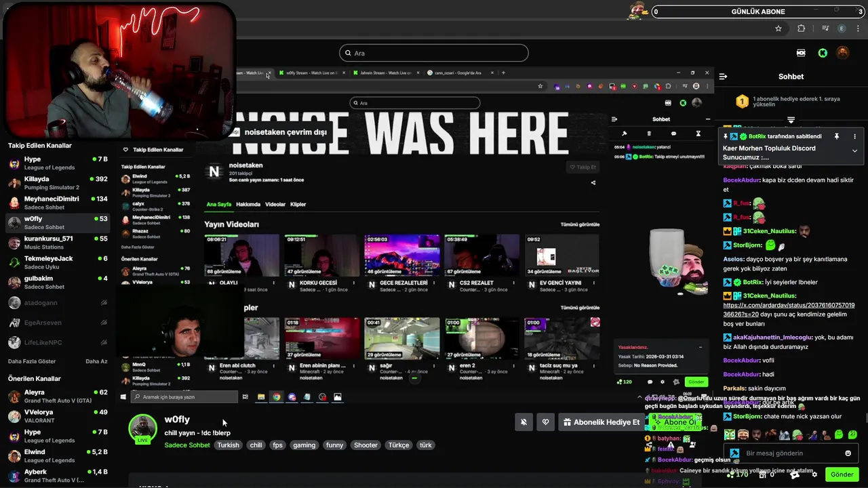This screenshot has height=488, width=868.
Task: Open Aleyra in Önerilen Kanallar
Action: coord(58,396)
